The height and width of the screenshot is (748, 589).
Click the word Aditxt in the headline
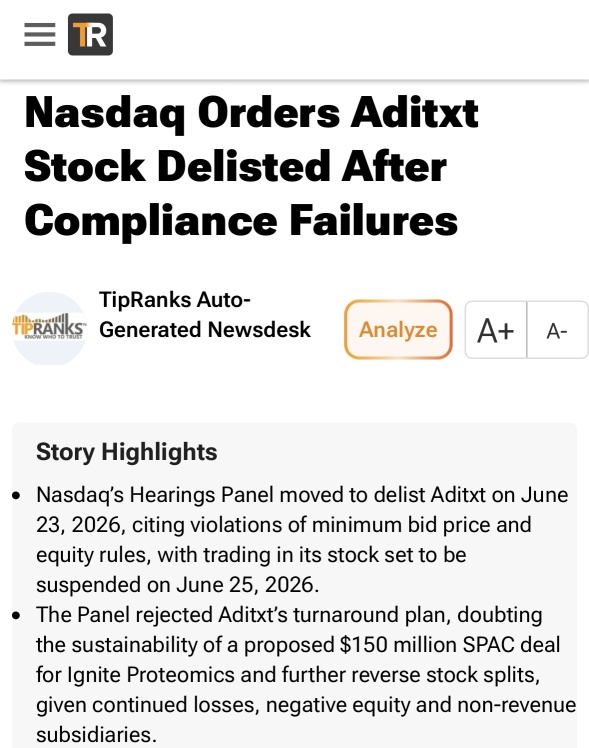pos(414,113)
